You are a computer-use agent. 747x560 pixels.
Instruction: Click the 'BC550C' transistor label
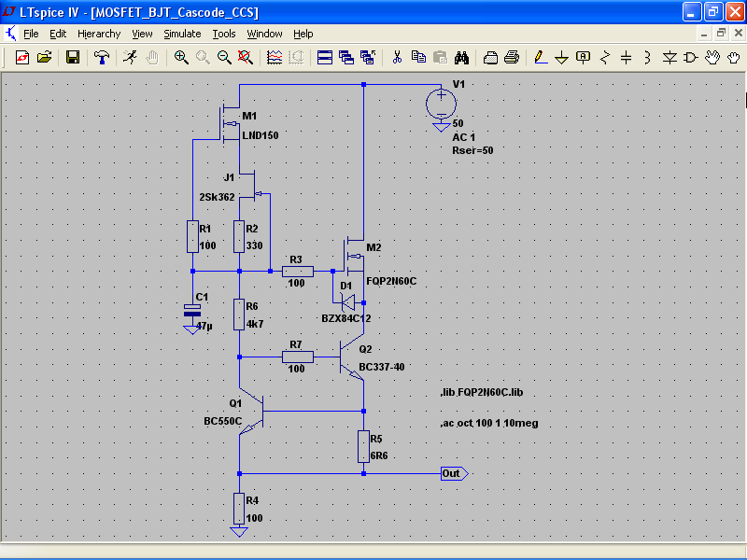(223, 421)
